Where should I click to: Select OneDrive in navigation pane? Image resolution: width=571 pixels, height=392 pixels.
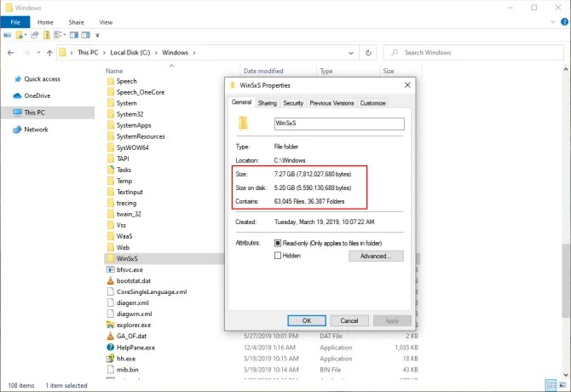[37, 95]
